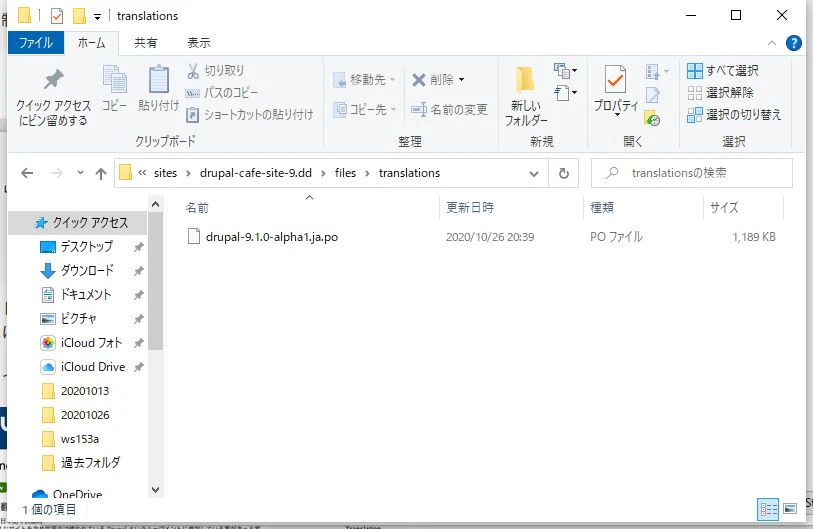
Task: Click the Edit icon in 開く group
Action: pyautogui.click(x=653, y=95)
